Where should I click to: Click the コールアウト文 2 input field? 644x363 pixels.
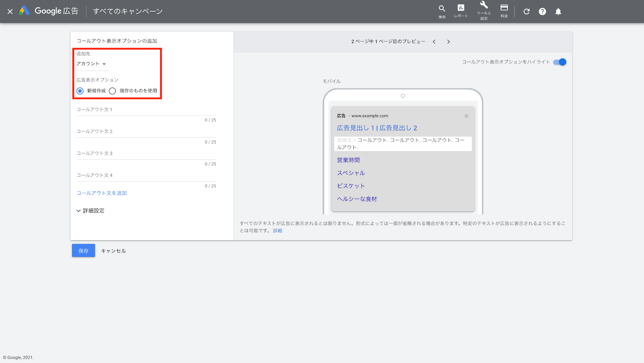(x=146, y=132)
